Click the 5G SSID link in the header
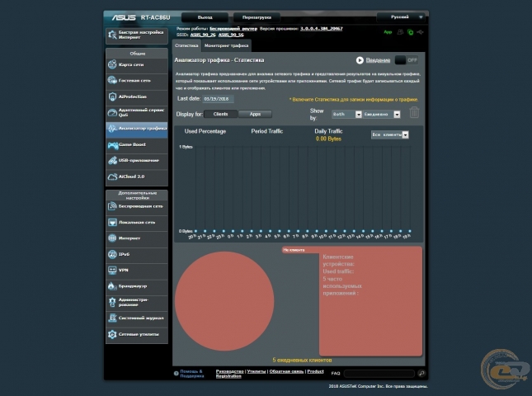The image size is (532, 396). click(x=231, y=35)
